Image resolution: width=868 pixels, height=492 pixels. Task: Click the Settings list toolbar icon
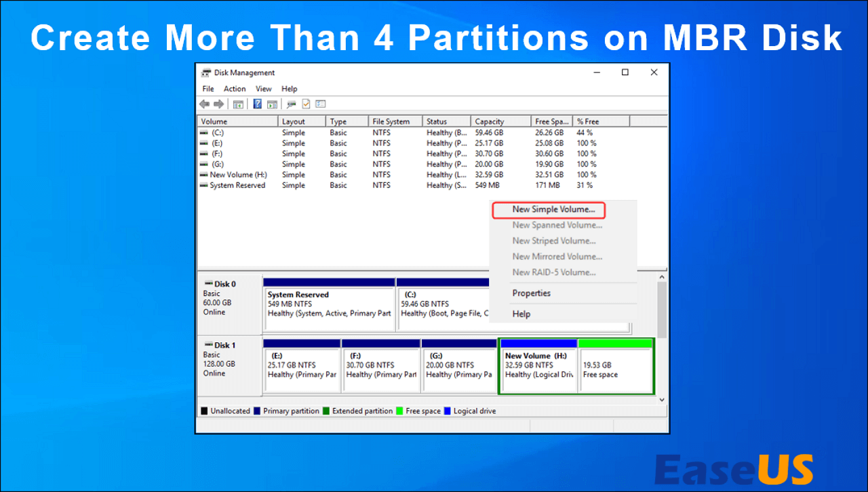click(321, 104)
